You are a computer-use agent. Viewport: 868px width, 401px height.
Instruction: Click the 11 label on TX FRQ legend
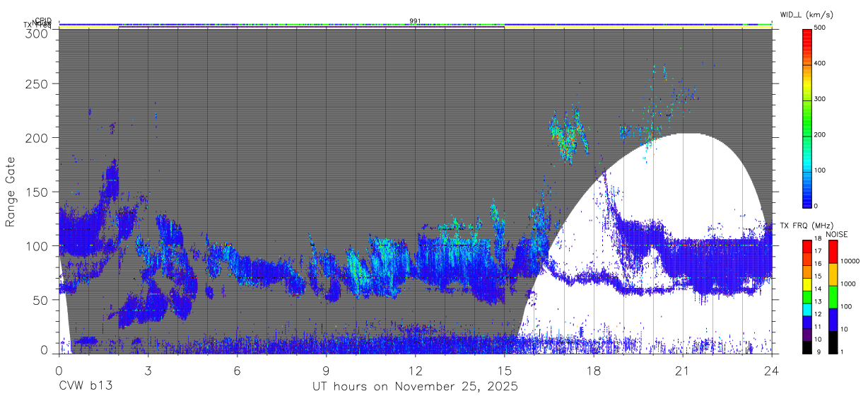point(818,327)
